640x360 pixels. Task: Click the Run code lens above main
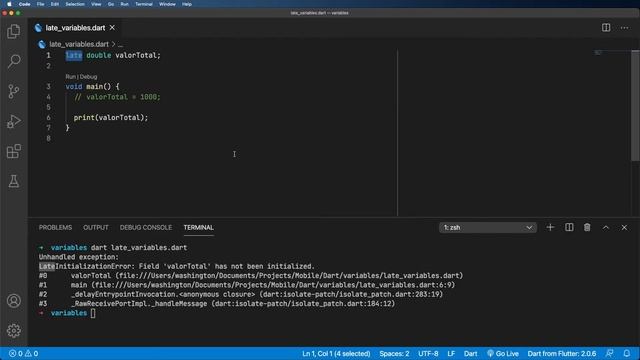[x=70, y=77]
